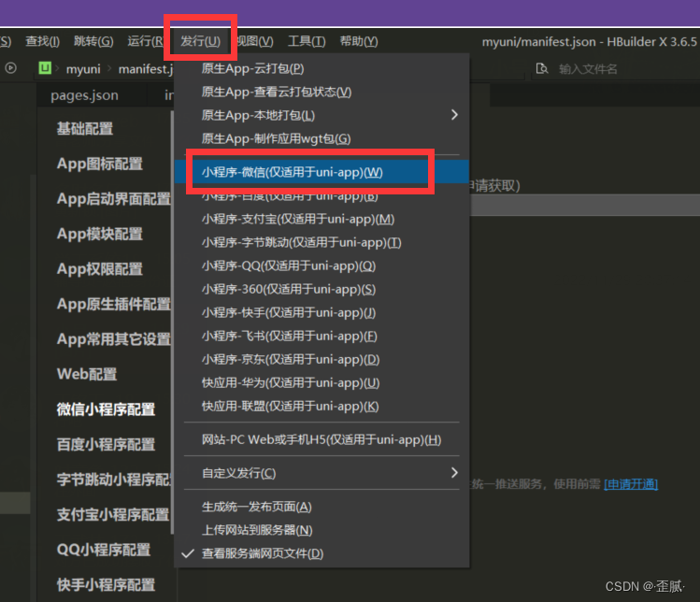Choose 小程序-快手(仅适用于uni-app)(J)
The height and width of the screenshot is (602, 700).
coord(321,312)
